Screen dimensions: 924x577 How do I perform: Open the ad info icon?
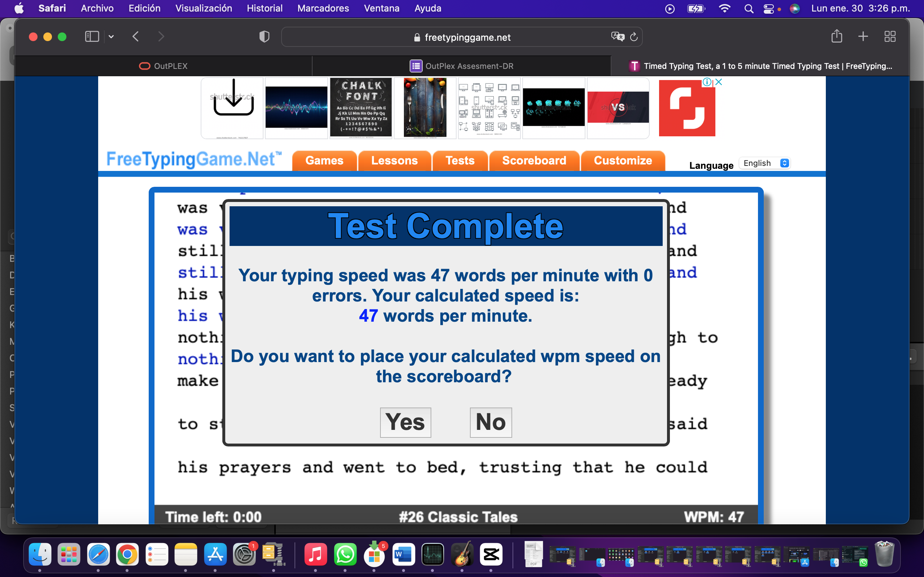[707, 82]
